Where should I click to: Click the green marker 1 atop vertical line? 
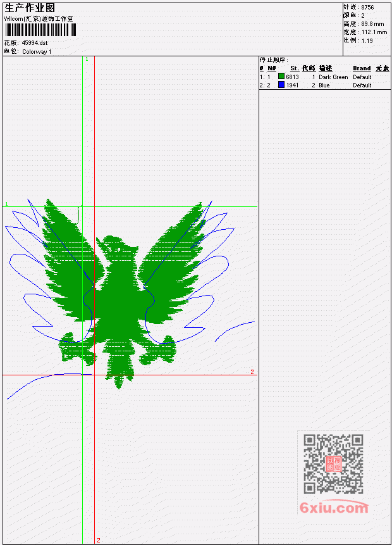(x=87, y=59)
